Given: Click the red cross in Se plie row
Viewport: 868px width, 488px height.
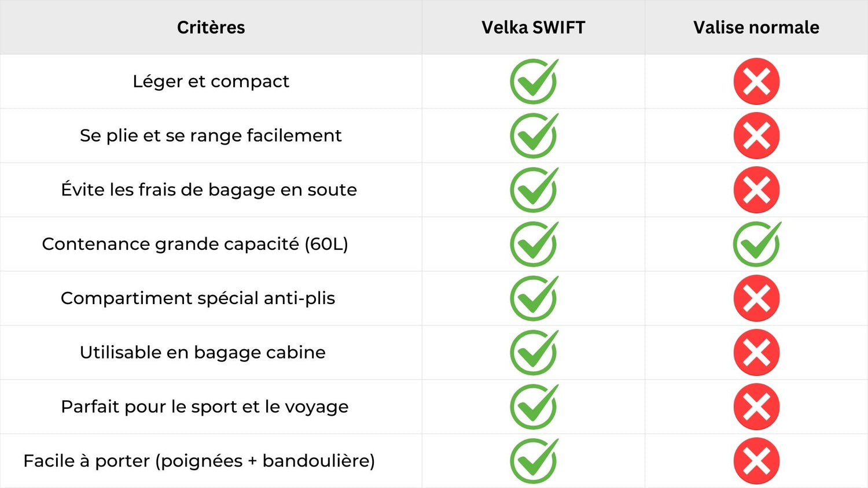Looking at the screenshot, I should [756, 136].
